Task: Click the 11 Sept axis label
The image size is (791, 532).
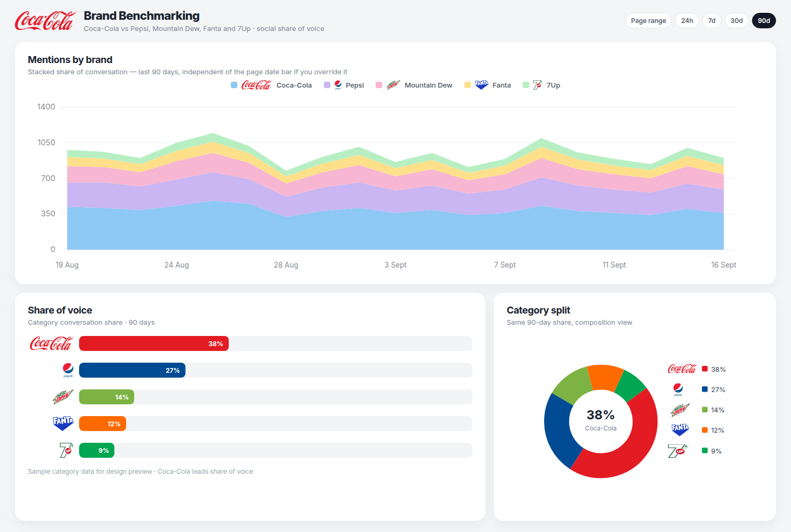Action: 614,265
